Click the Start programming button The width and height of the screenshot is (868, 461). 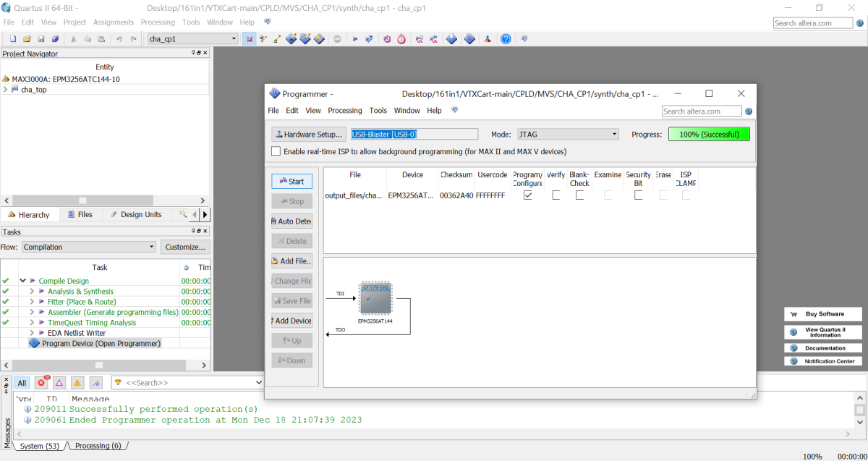coord(292,181)
